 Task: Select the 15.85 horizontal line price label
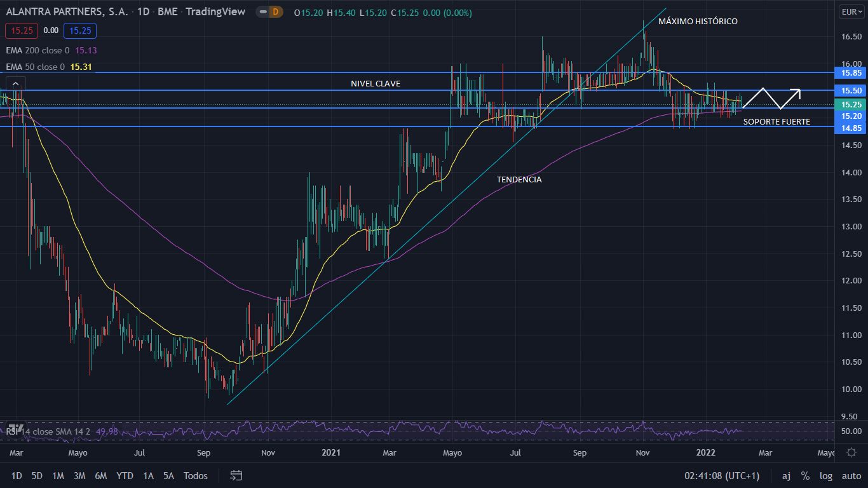click(851, 73)
